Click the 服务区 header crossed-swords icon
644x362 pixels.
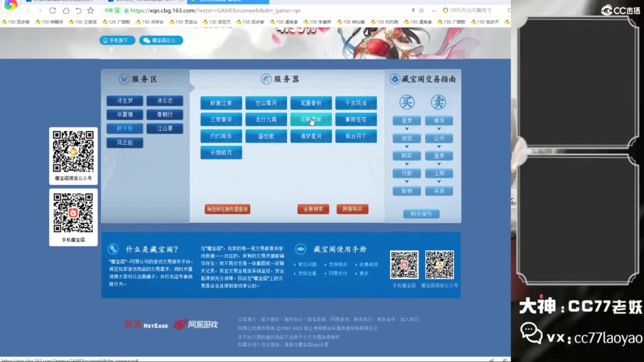click(124, 79)
